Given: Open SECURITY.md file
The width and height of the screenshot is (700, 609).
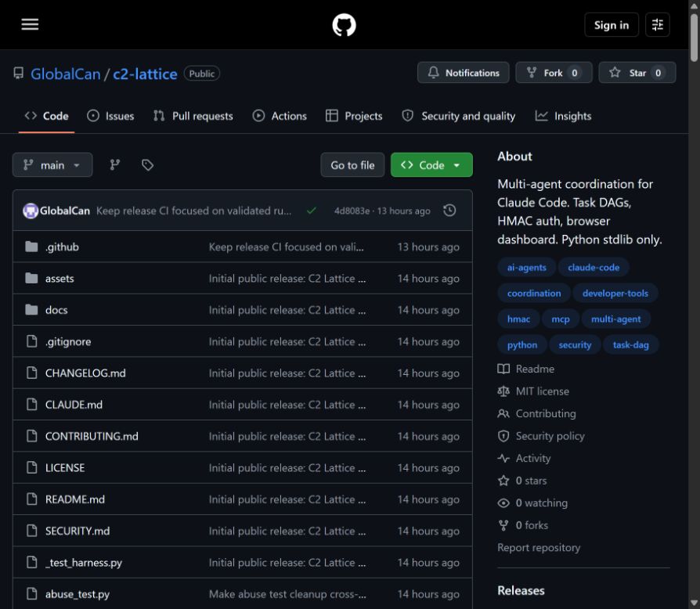Looking at the screenshot, I should (78, 531).
